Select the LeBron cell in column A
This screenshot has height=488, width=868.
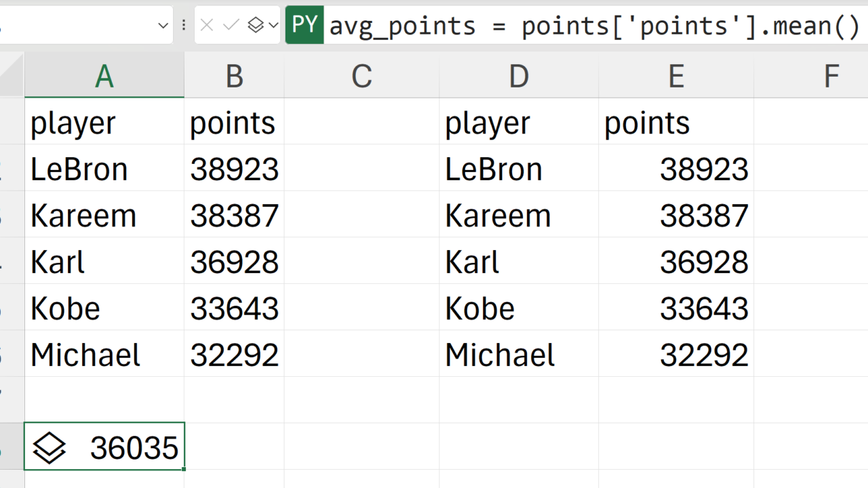point(104,169)
